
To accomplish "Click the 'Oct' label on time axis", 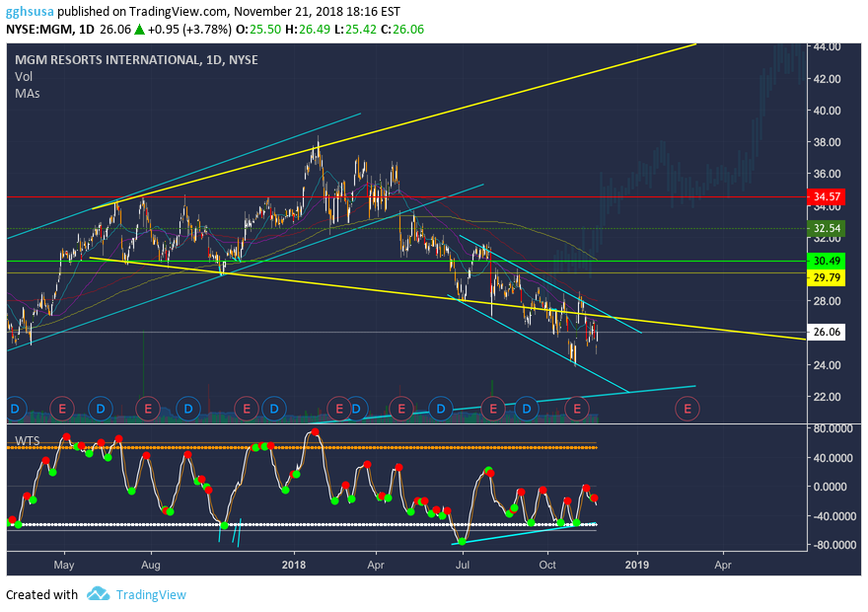I will click(x=547, y=565).
